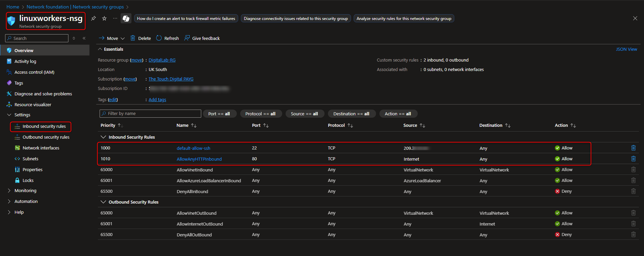Click inside the Filter by name field
The width and height of the screenshot is (644, 256).
coord(150,114)
